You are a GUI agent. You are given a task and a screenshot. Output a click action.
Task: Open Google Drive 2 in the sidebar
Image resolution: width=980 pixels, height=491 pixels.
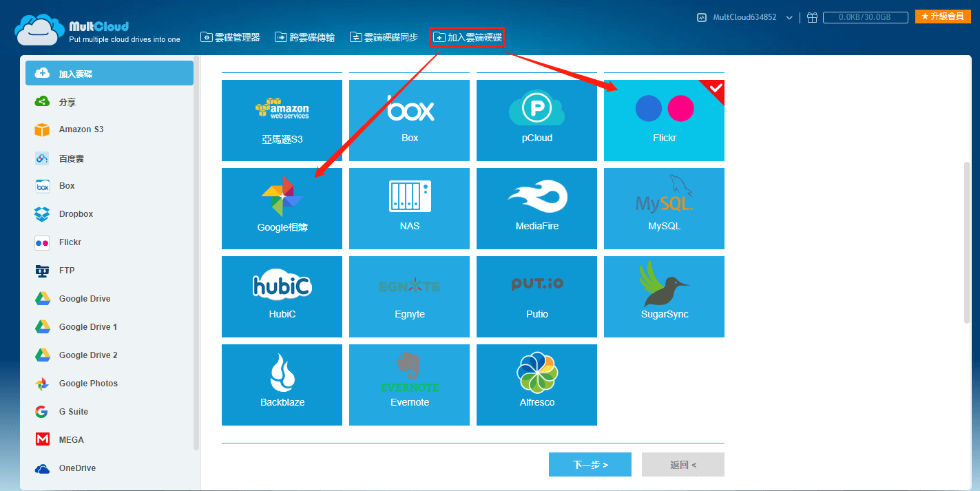pos(110,355)
